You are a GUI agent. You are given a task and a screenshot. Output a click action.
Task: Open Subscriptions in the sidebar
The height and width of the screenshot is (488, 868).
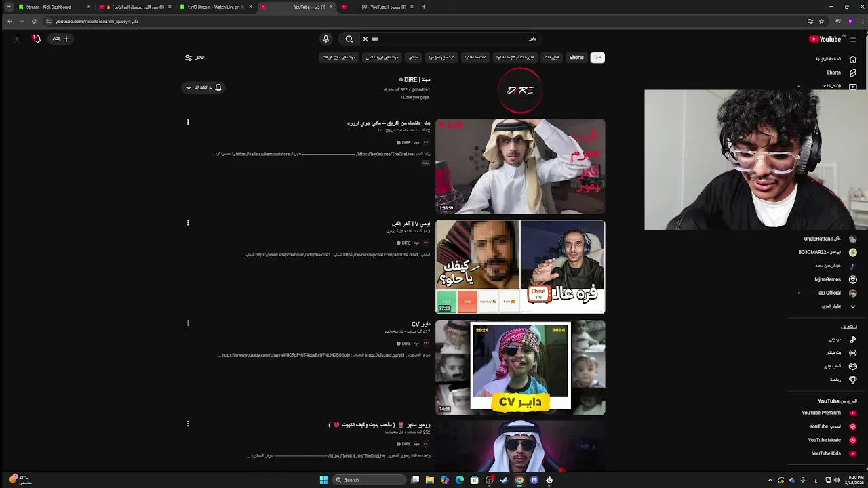click(839, 86)
